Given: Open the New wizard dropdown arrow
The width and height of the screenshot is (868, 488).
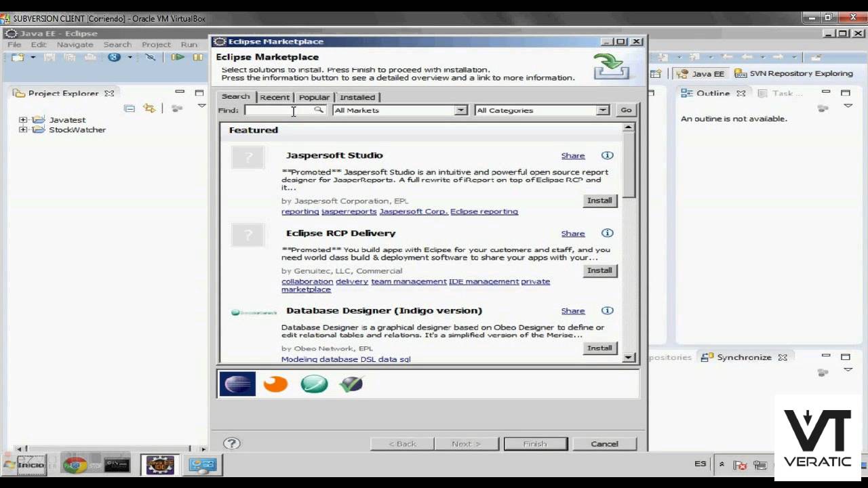Looking at the screenshot, I should point(33,58).
